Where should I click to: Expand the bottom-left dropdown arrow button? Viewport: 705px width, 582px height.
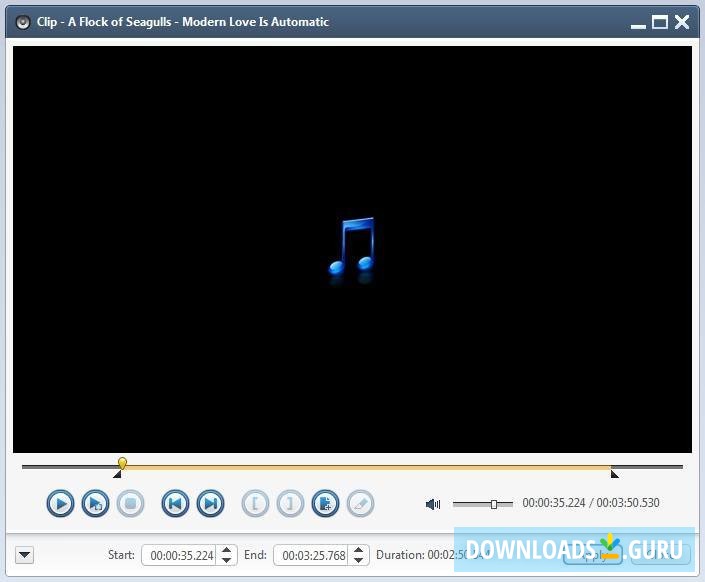click(24, 555)
